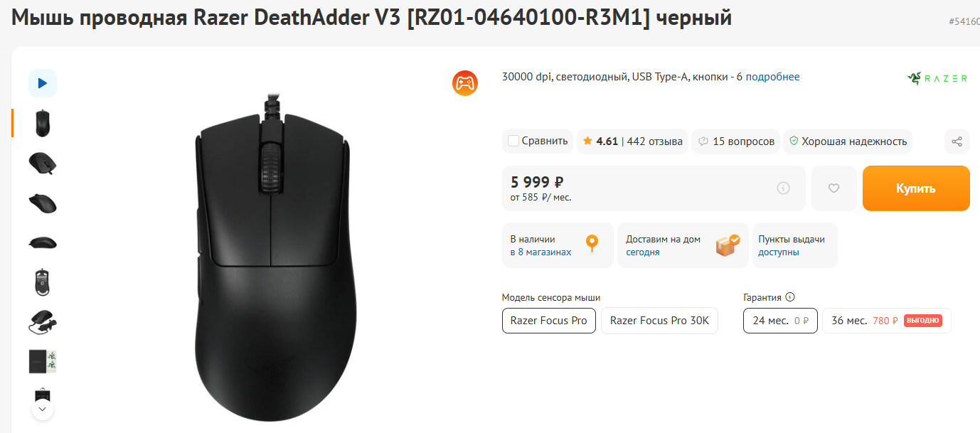Open the 15 вопросов section
The height and width of the screenshot is (433, 980).
coord(743,141)
